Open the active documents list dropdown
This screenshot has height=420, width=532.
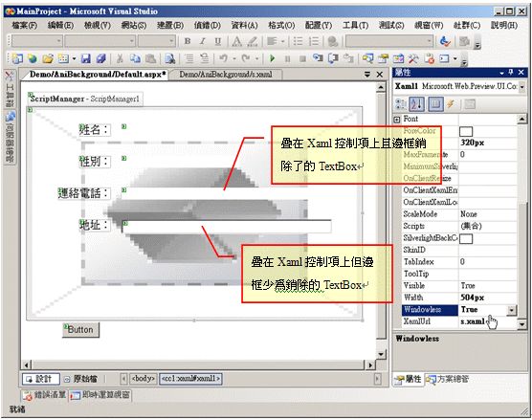(x=367, y=75)
